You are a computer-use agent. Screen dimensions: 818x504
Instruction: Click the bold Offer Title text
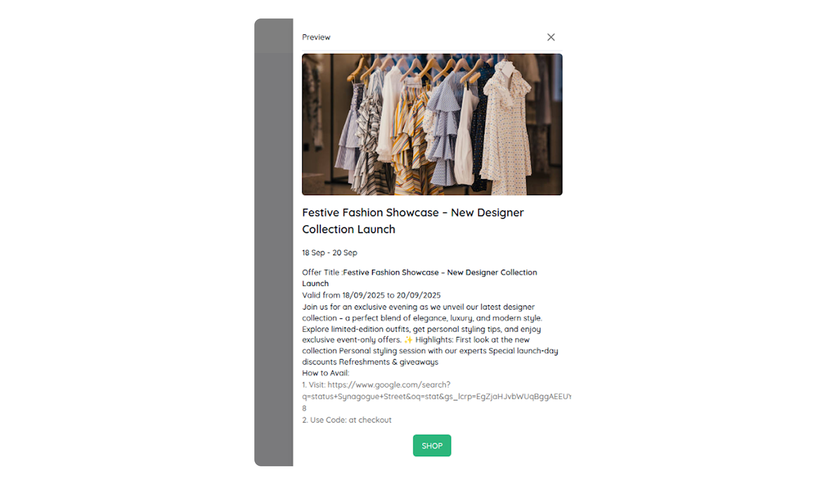pyautogui.click(x=419, y=278)
